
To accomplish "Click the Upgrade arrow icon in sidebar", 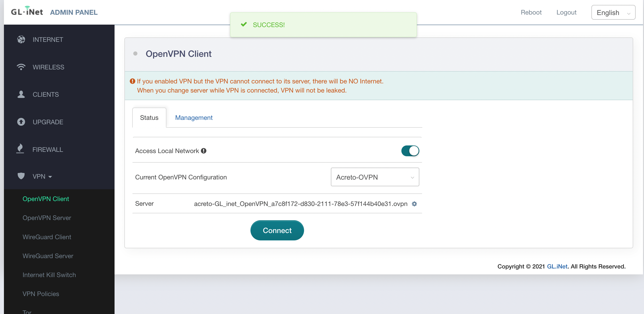I will tap(21, 122).
